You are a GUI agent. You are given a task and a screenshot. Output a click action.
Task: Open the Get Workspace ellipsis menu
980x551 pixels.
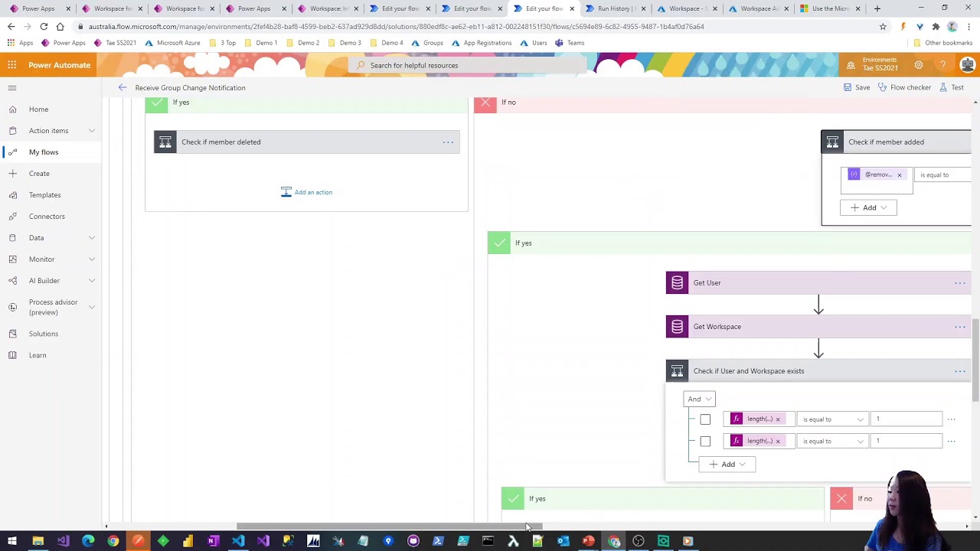click(x=959, y=327)
